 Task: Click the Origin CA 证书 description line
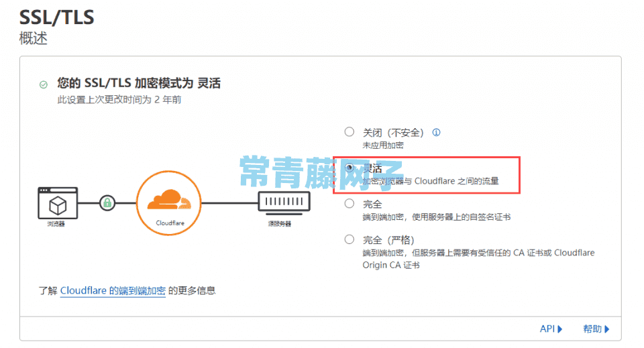coord(391,265)
